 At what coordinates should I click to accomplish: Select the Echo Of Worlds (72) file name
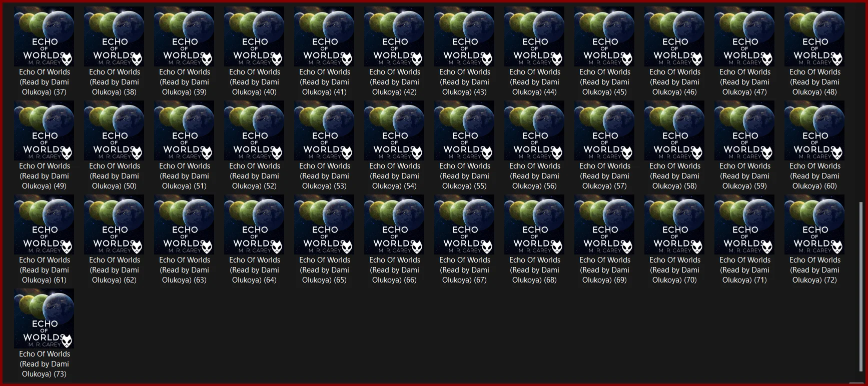pos(814,270)
